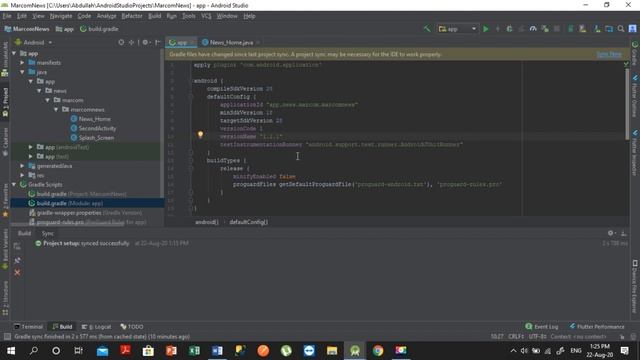The image size is (640, 360).
Task: Click the UTF-8 encoding in status bar
Action: (x=537, y=337)
